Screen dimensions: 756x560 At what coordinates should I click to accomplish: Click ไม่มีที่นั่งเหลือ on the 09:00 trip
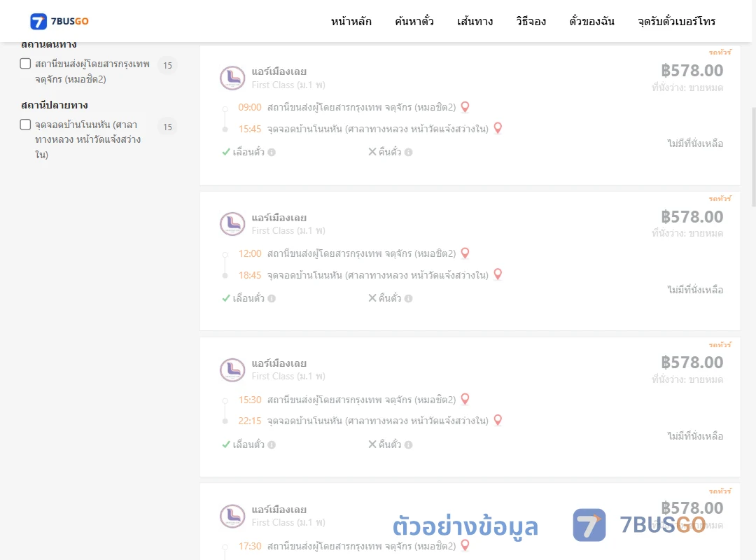(695, 143)
